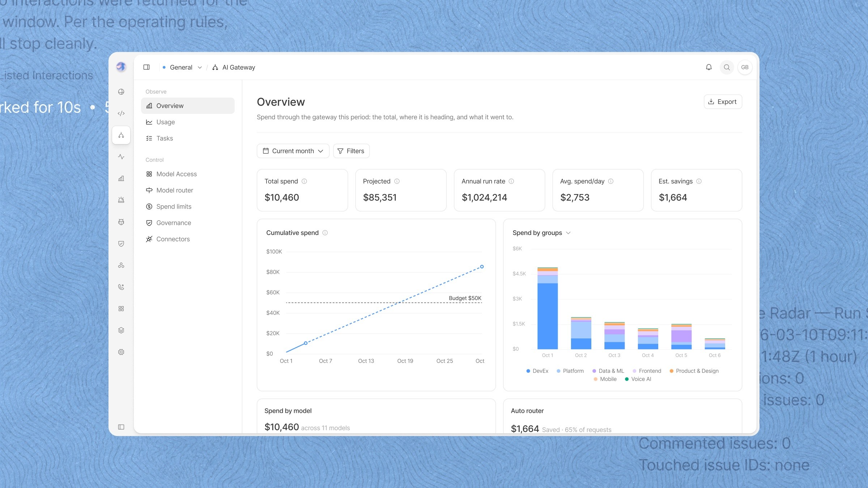Open the alarm siren icon in left rail

tap(121, 200)
